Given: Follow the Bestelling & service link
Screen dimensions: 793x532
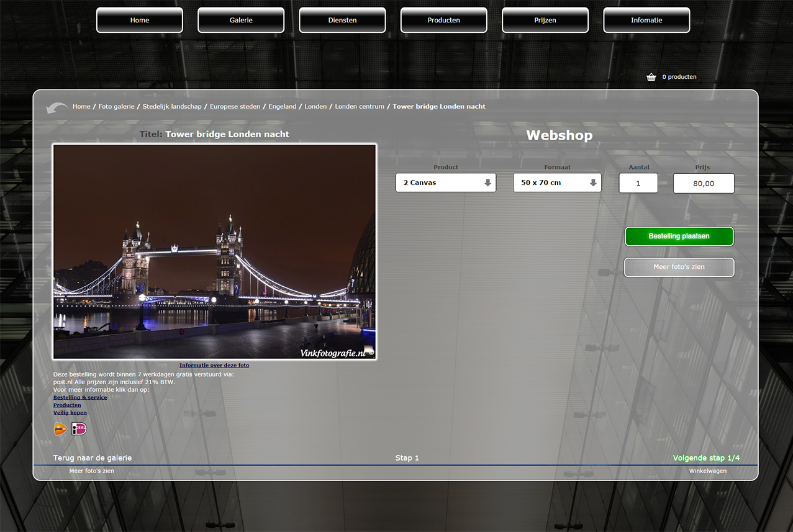Looking at the screenshot, I should [80, 397].
